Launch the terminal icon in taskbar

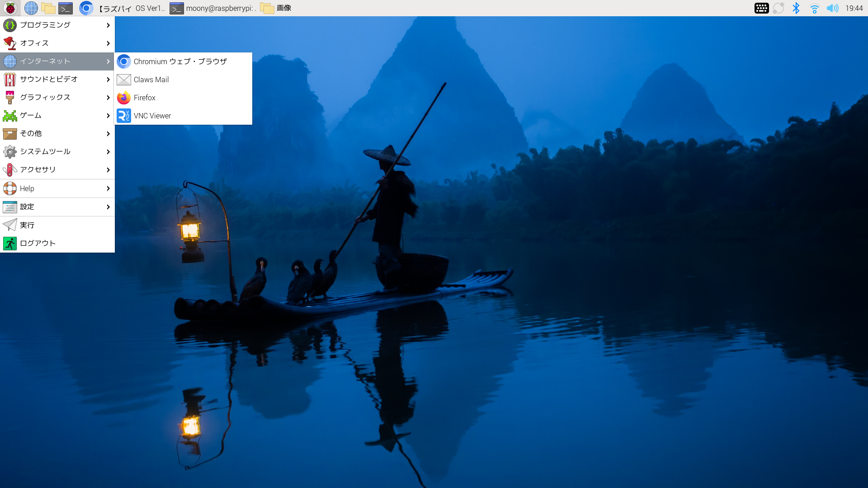pyautogui.click(x=66, y=8)
